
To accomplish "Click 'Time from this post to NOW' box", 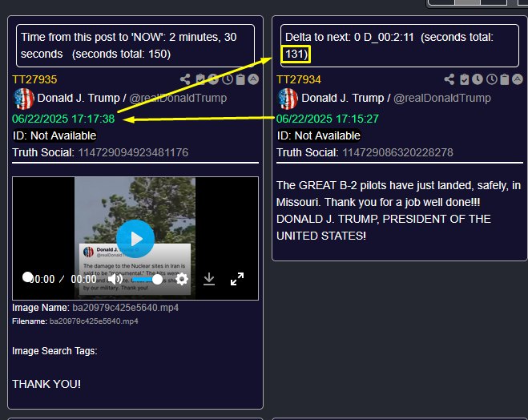I will (135, 46).
